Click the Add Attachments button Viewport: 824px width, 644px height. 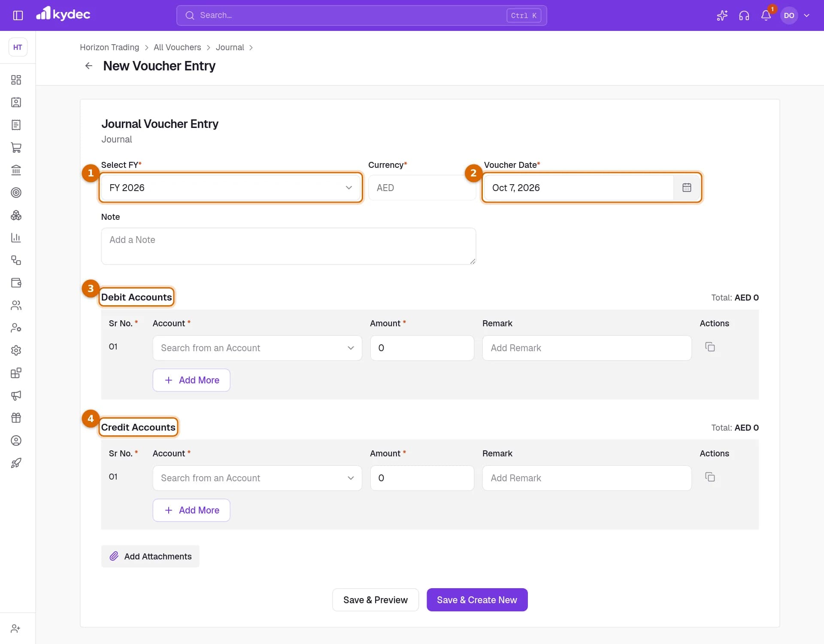tap(150, 556)
